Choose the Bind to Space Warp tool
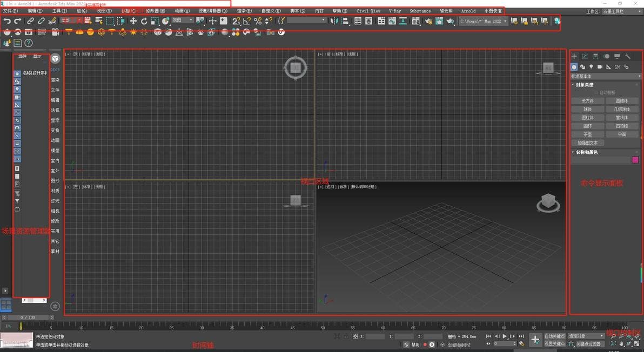Image resolution: width=644 pixels, height=352 pixels. click(x=52, y=21)
